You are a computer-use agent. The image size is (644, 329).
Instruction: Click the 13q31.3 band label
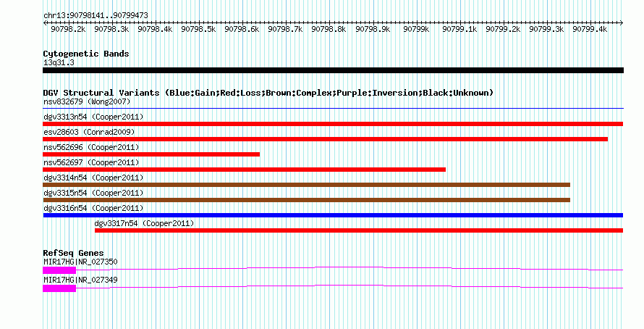click(59, 62)
